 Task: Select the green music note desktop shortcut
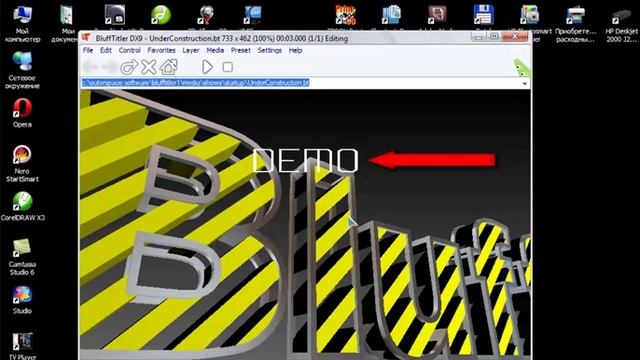(x=160, y=15)
